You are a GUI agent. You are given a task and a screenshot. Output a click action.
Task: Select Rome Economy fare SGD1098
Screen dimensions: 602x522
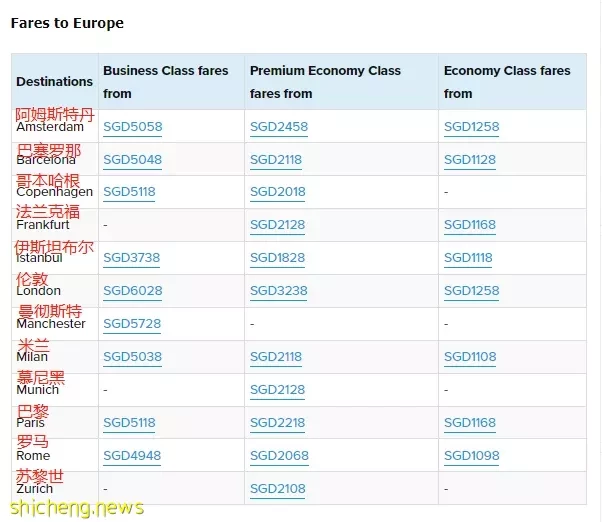pyautogui.click(x=471, y=456)
